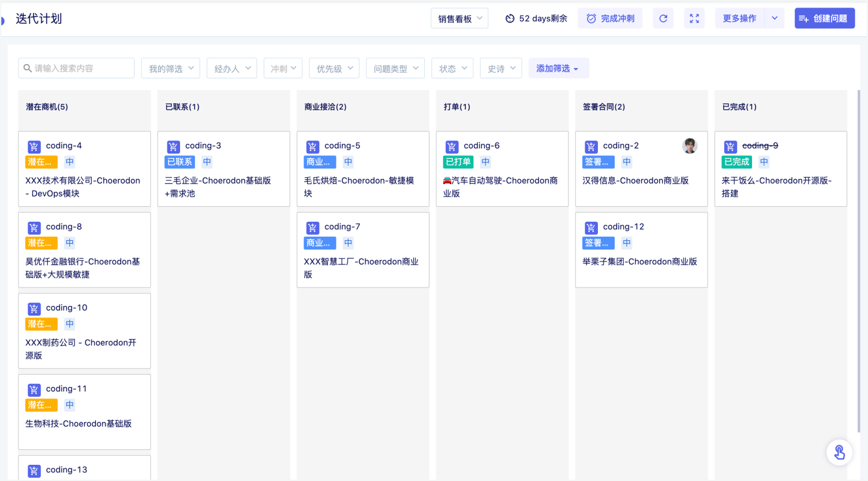Open the 冲刺 filter dropdown
This screenshot has width=868, height=481.
click(283, 68)
